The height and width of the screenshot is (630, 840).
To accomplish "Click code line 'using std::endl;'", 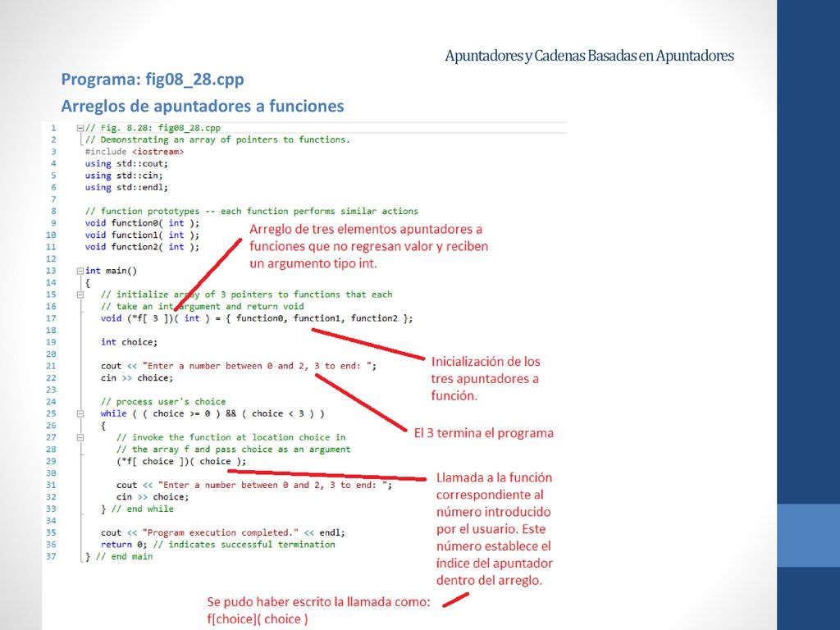I will [126, 188].
